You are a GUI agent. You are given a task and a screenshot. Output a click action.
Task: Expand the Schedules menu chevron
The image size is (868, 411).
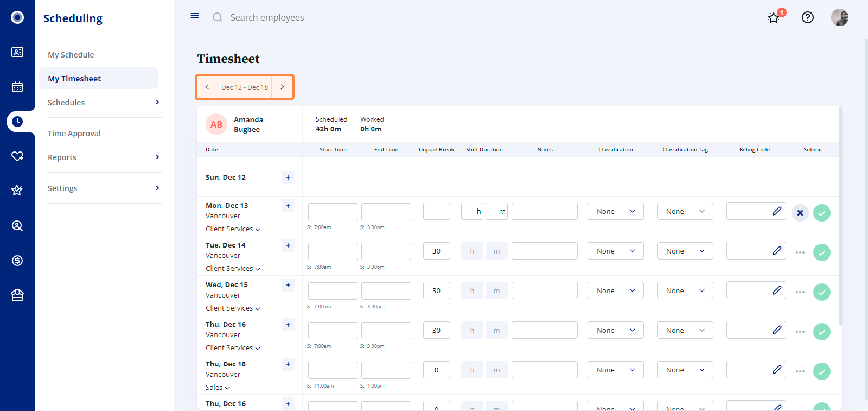click(x=157, y=102)
